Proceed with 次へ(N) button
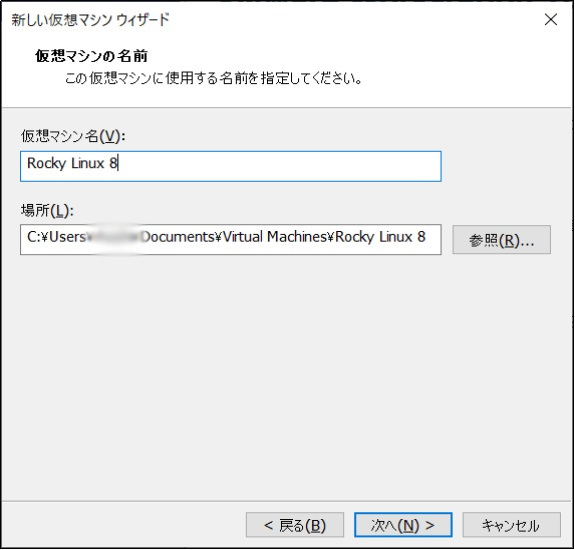 coord(403,525)
